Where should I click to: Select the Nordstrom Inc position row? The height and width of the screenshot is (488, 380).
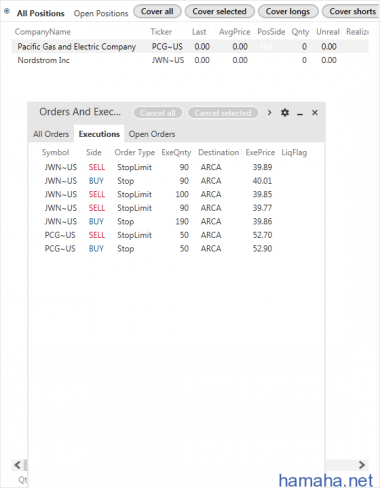[x=190, y=60]
